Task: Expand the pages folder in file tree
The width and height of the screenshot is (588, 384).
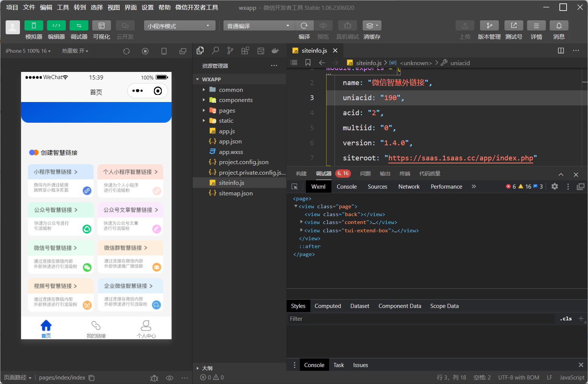Action: pyautogui.click(x=227, y=110)
